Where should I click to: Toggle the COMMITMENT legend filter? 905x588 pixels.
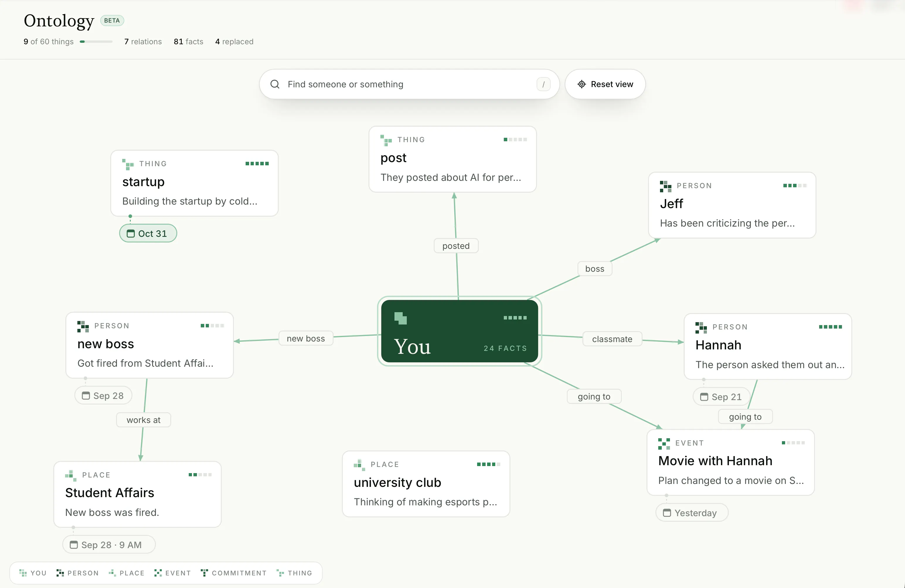(234, 573)
